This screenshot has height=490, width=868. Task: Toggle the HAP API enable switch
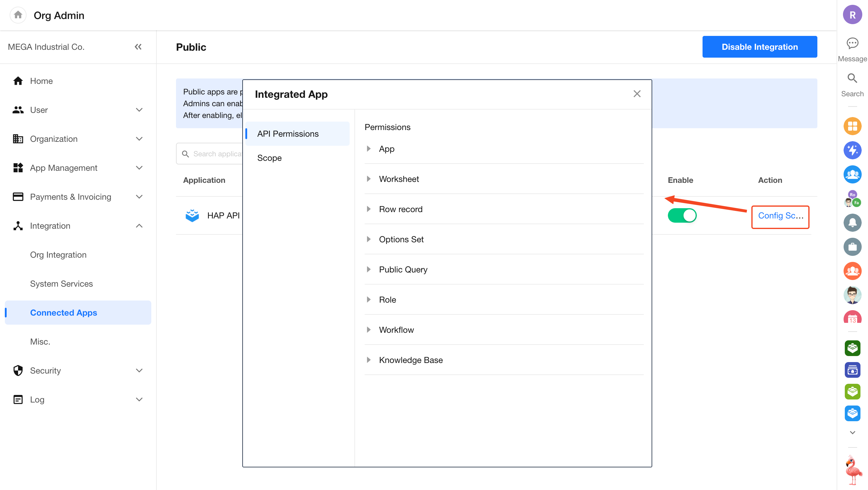coord(682,215)
